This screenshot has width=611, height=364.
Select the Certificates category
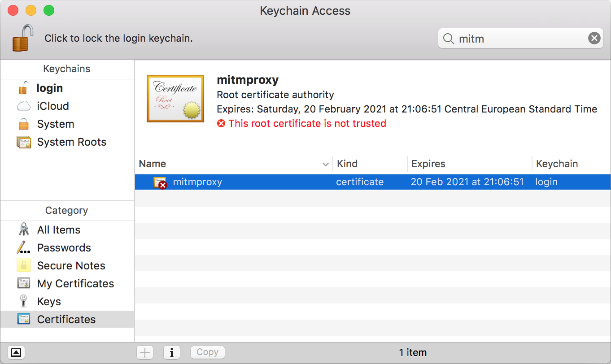(x=66, y=320)
